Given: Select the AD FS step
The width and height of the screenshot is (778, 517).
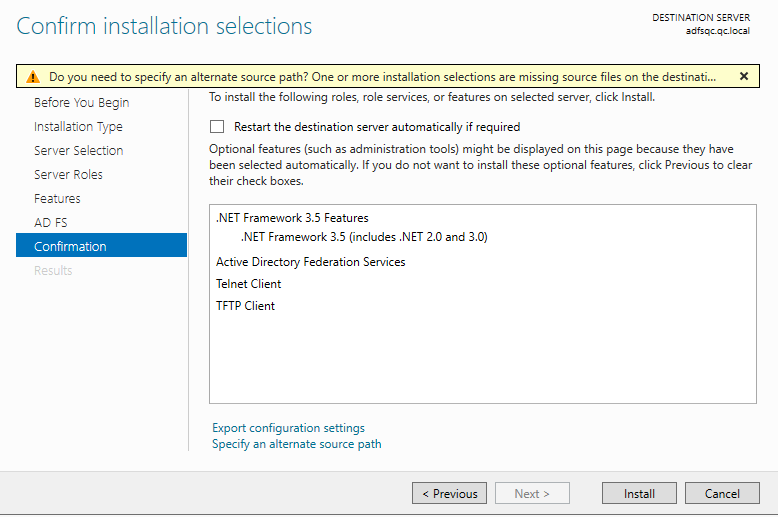Looking at the screenshot, I should [x=50, y=223].
